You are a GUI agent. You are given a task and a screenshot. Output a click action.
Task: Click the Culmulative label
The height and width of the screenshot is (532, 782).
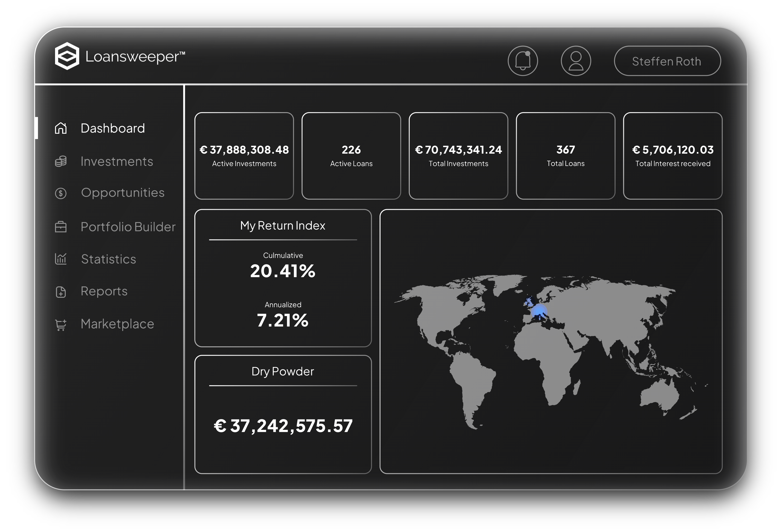pyautogui.click(x=283, y=256)
